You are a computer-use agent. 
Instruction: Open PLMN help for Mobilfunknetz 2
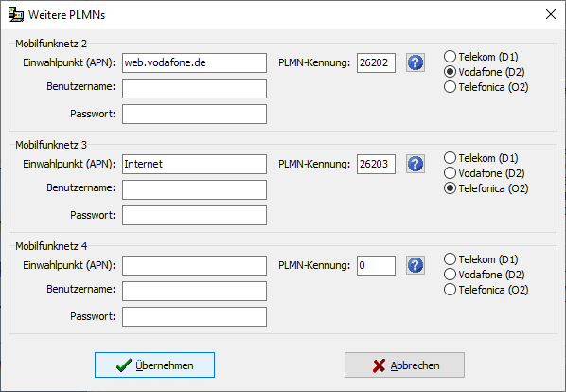[x=416, y=62]
